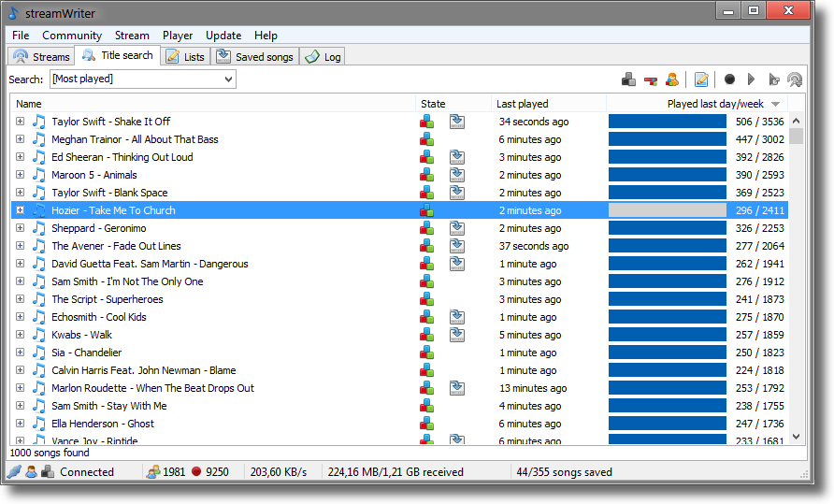This screenshot has width=834, height=504.
Task: Expand the Maroon 5 - Animals row
Action: (21, 175)
